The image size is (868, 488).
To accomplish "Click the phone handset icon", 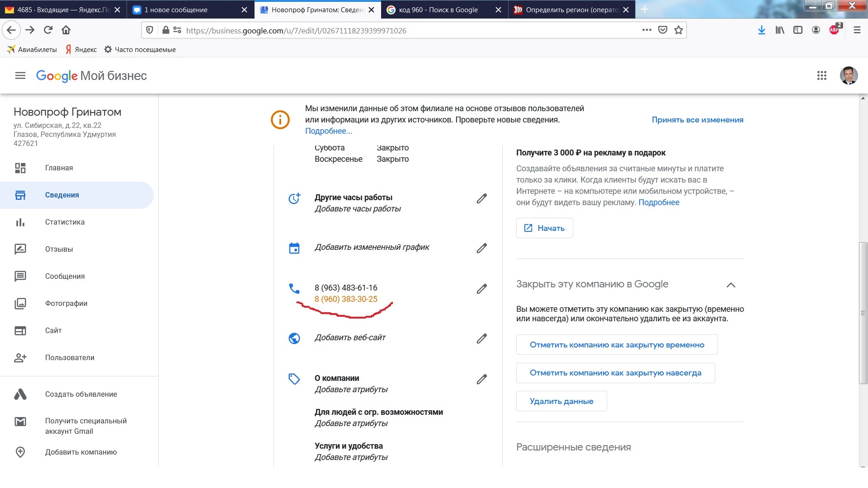I will (294, 288).
